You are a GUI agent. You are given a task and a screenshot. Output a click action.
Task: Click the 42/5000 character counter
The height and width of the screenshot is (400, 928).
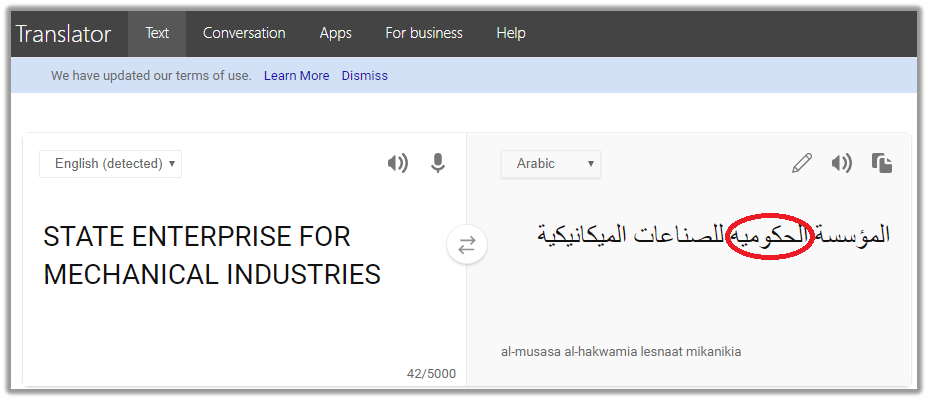pos(430,374)
